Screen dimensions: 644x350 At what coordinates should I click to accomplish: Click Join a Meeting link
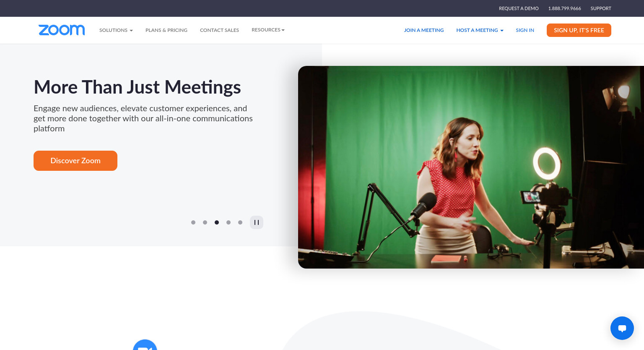click(x=424, y=30)
